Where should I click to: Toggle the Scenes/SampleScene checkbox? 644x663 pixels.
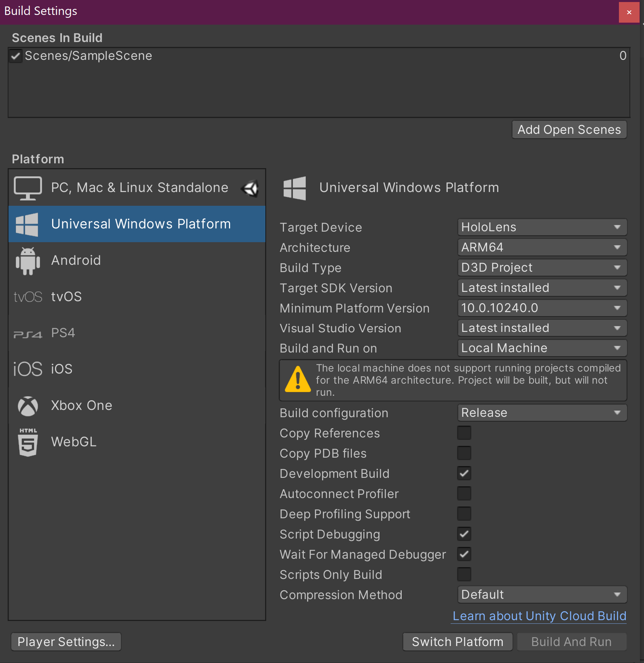[x=15, y=56]
